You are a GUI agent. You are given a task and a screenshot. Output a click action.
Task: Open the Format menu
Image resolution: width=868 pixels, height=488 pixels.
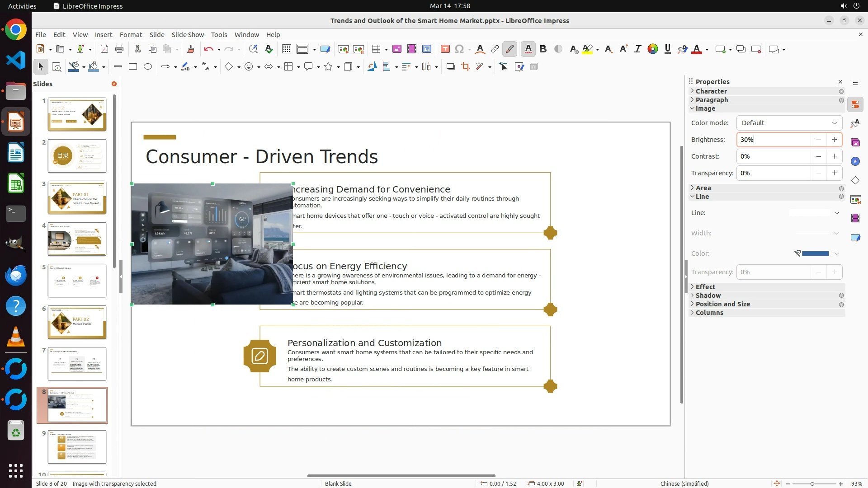(131, 35)
